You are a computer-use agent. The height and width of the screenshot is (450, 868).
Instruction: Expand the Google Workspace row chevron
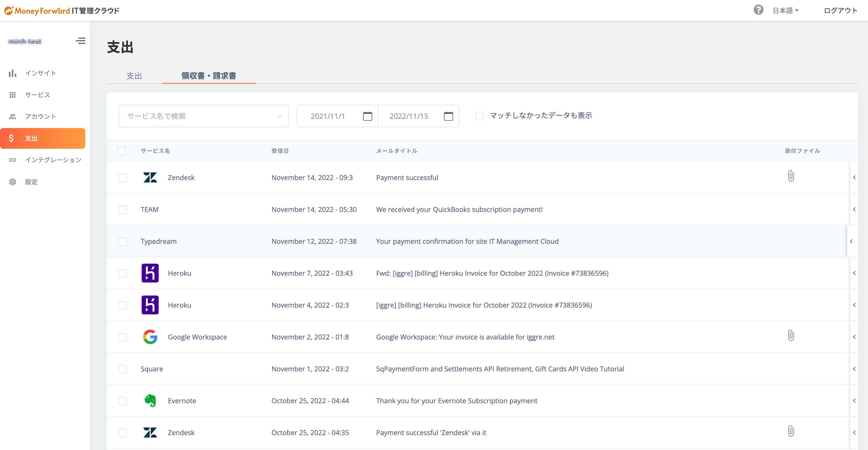click(854, 337)
